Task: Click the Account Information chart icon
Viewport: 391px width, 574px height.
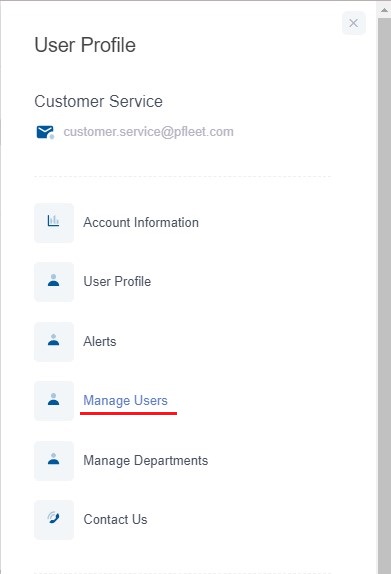Action: click(54, 223)
